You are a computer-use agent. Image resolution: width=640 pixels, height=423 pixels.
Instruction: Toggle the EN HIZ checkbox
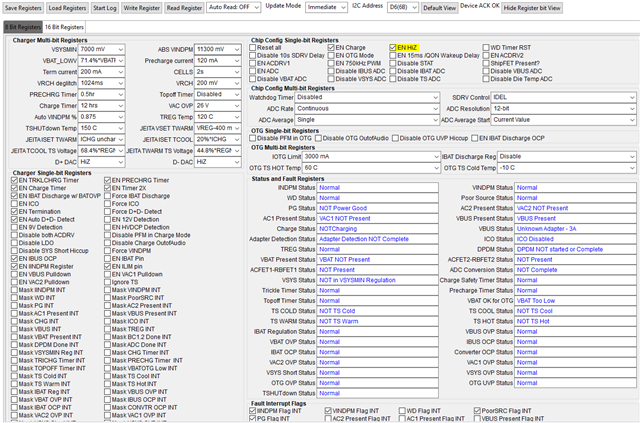(393, 47)
